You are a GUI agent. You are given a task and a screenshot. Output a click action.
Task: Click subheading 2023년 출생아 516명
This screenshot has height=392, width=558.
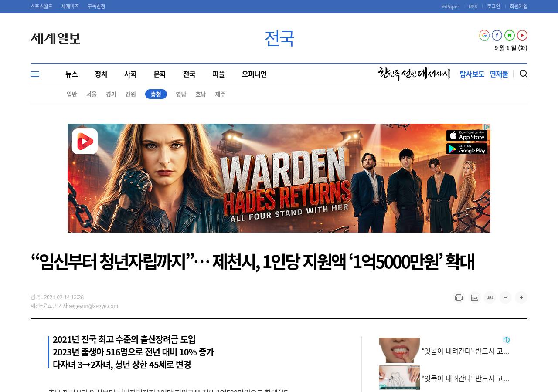[x=133, y=352]
